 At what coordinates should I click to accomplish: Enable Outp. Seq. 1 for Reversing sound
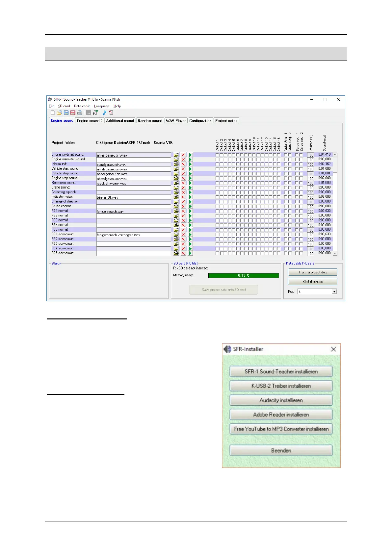(286, 183)
